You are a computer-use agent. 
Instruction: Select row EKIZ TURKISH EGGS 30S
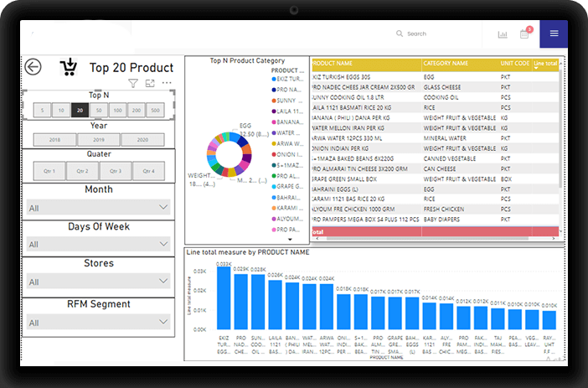435,77
